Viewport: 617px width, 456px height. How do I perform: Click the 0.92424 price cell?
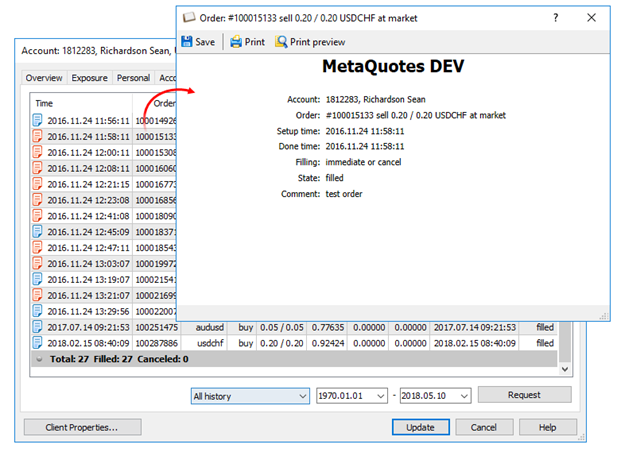point(328,343)
